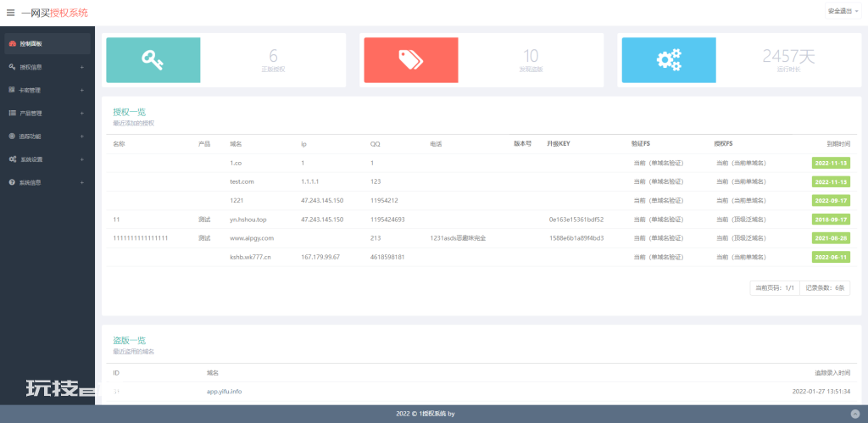
Task: Expand the 产品管理 submenu with plus
Action: click(82, 114)
